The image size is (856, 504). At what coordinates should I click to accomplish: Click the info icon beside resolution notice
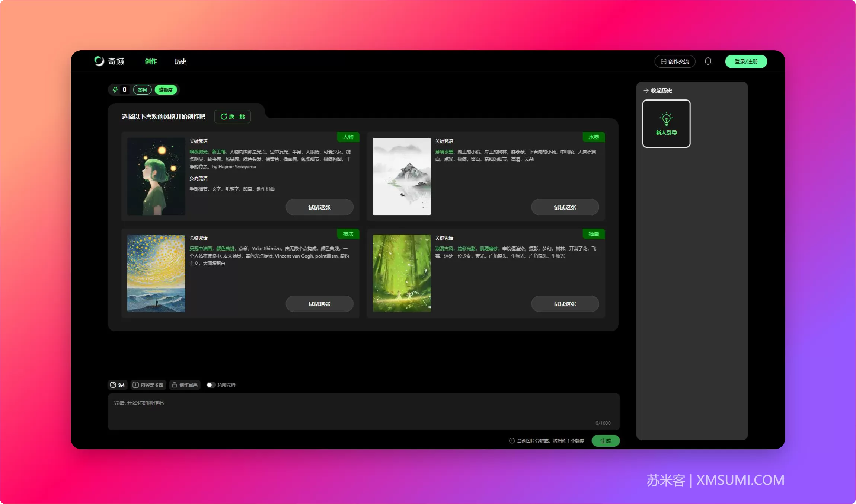[512, 441]
